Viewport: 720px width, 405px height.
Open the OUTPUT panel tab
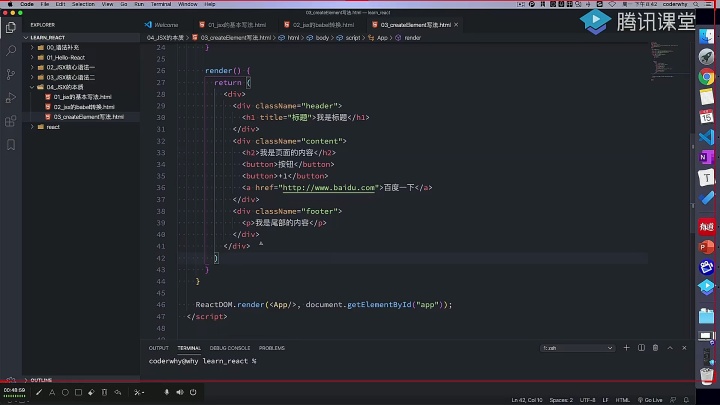click(x=158, y=348)
